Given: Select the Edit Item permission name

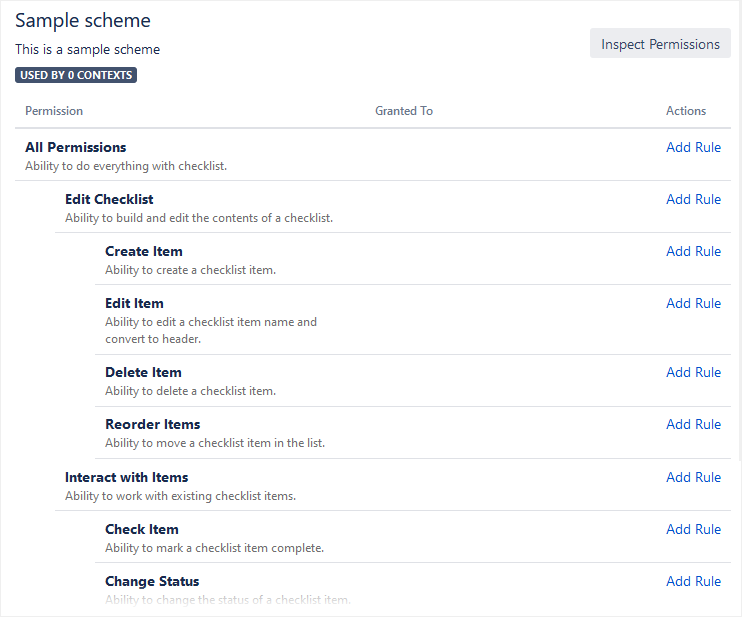Looking at the screenshot, I should [x=134, y=303].
